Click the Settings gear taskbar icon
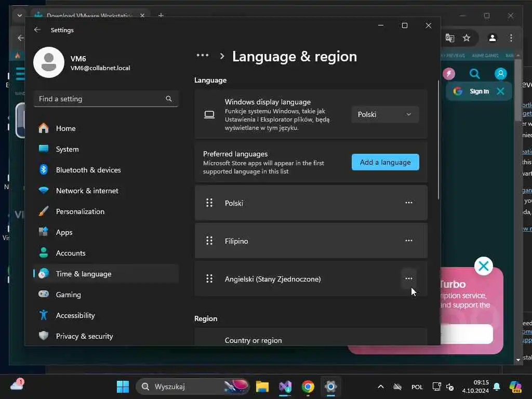The image size is (532, 399). pos(330,387)
